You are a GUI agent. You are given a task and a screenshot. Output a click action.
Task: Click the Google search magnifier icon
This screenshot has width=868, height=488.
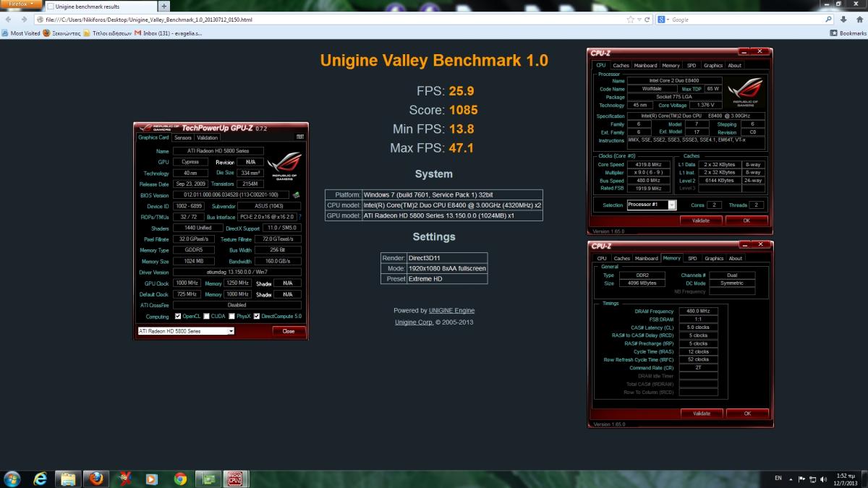(x=829, y=20)
